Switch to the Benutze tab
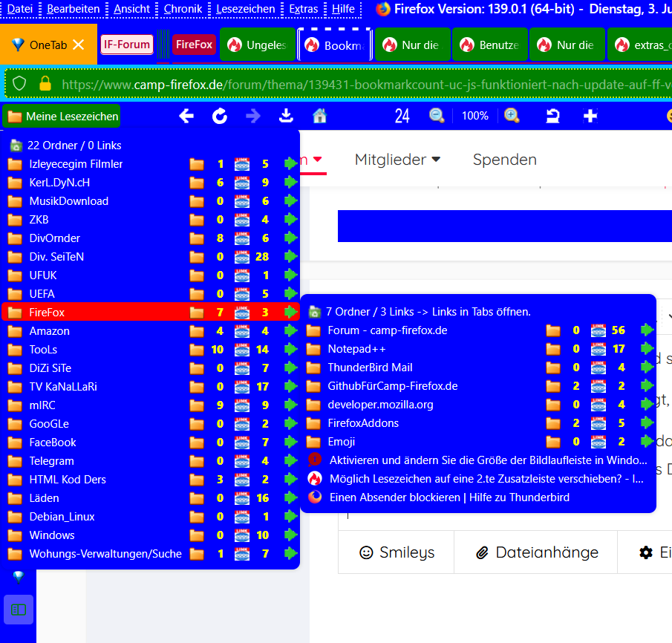Image resolution: width=672 pixels, height=643 pixels. point(490,45)
